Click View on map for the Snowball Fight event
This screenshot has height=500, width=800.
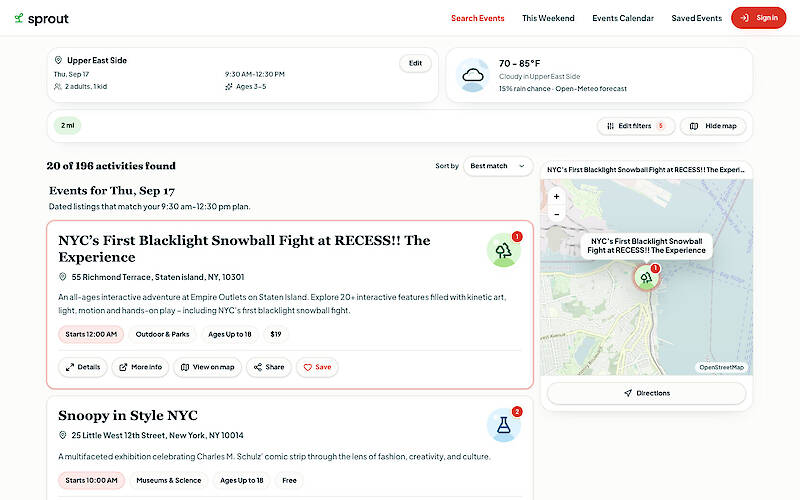point(207,367)
